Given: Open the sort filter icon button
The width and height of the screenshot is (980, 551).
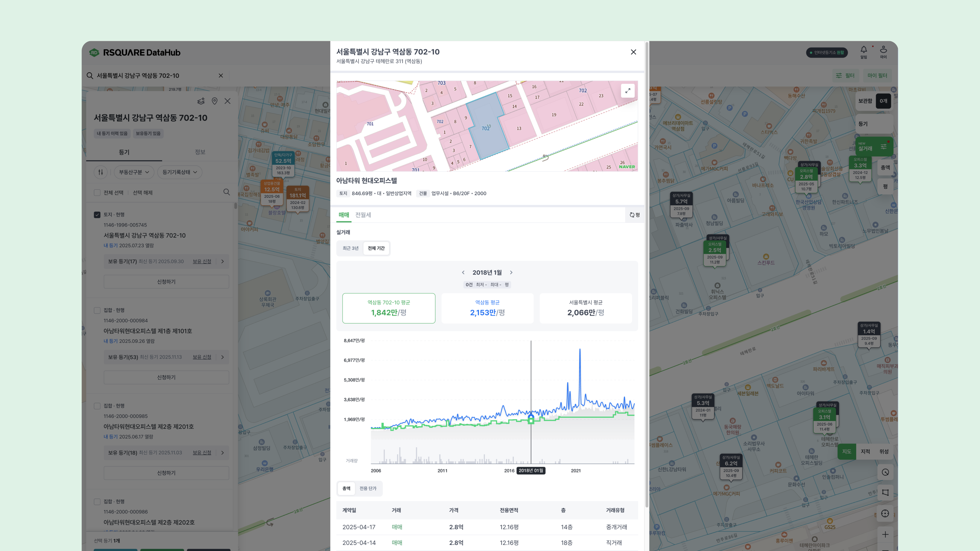Looking at the screenshot, I should 101,172.
